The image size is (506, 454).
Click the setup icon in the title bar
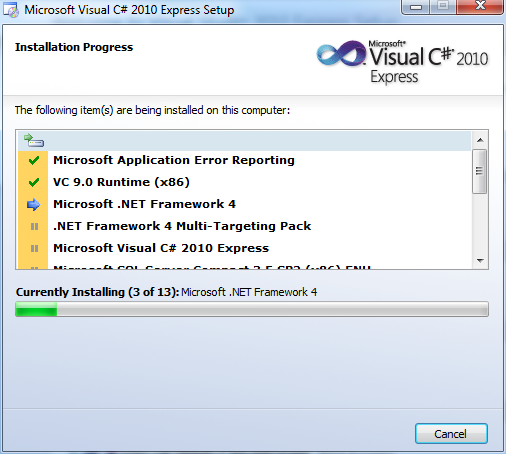(x=11, y=10)
